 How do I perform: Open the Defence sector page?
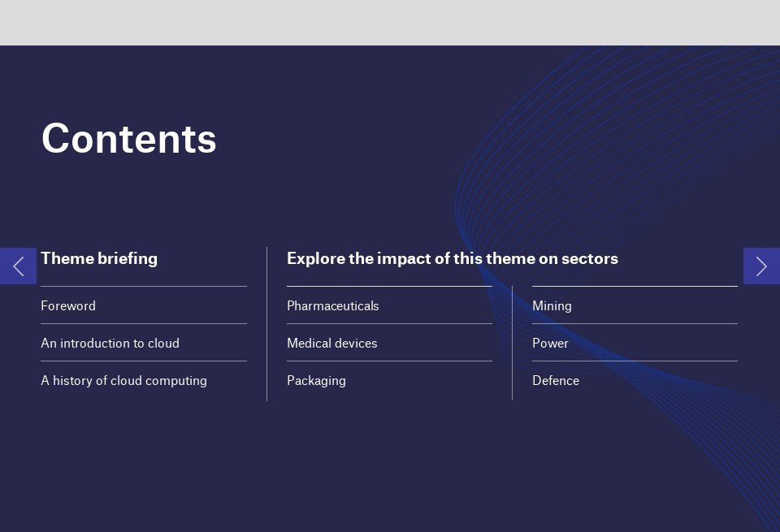pyautogui.click(x=555, y=381)
